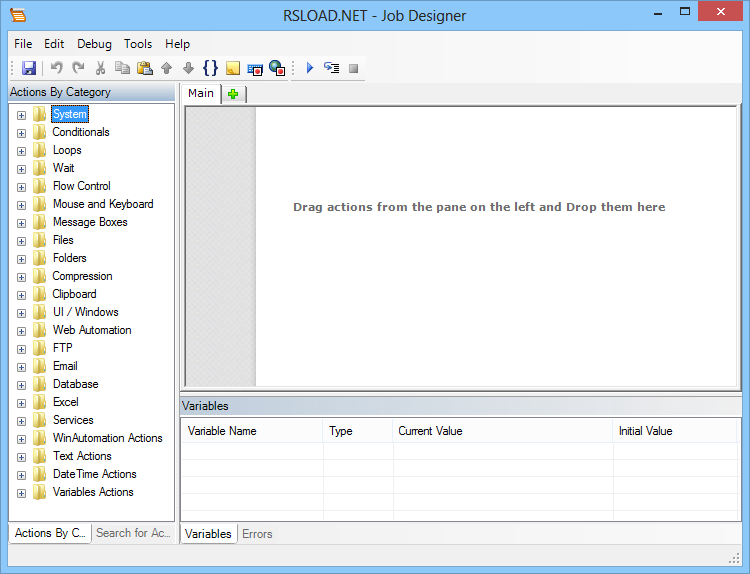This screenshot has width=750, height=574.
Task: Click the Redo toolbar icon
Action: (x=78, y=68)
